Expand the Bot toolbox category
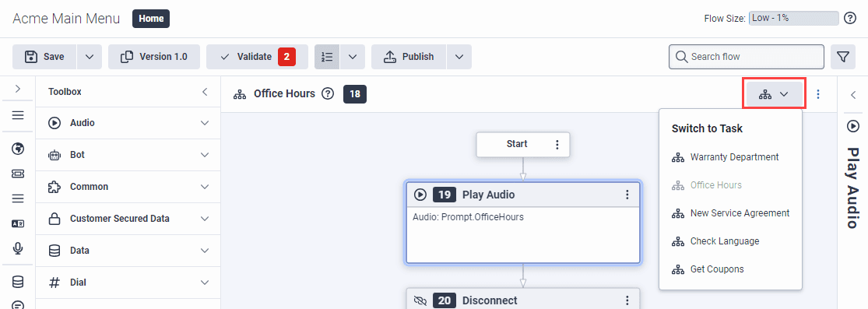 (204, 155)
